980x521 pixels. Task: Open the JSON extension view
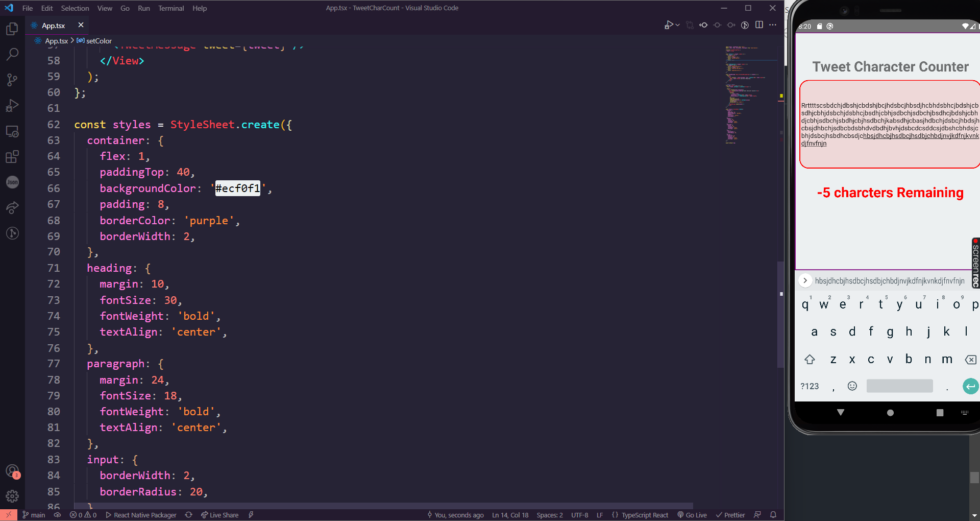click(12, 182)
